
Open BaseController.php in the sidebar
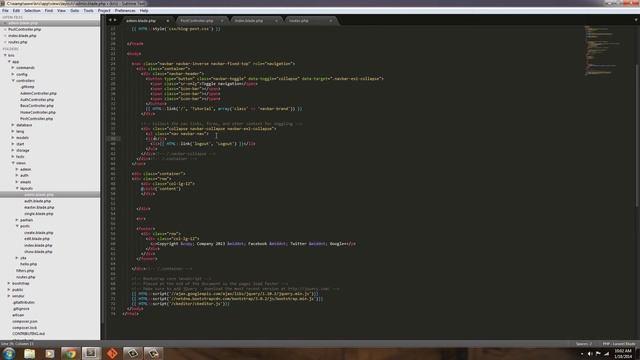(37, 106)
